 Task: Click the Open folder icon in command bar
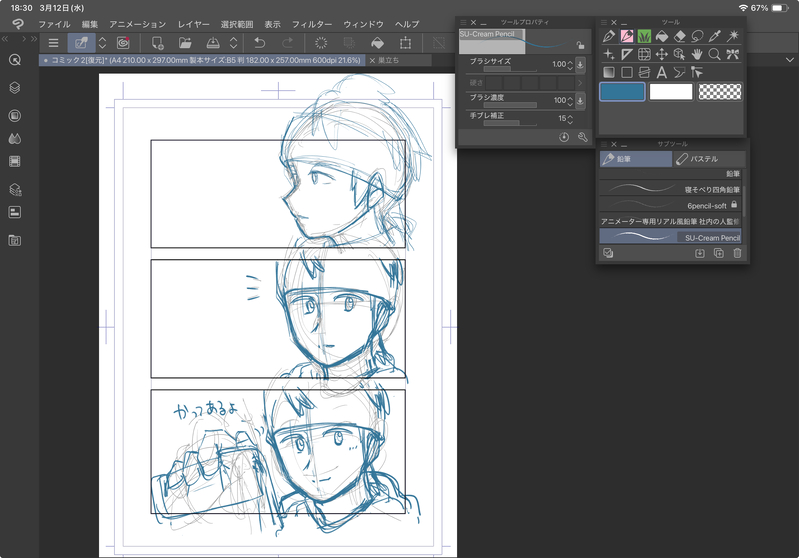click(185, 43)
